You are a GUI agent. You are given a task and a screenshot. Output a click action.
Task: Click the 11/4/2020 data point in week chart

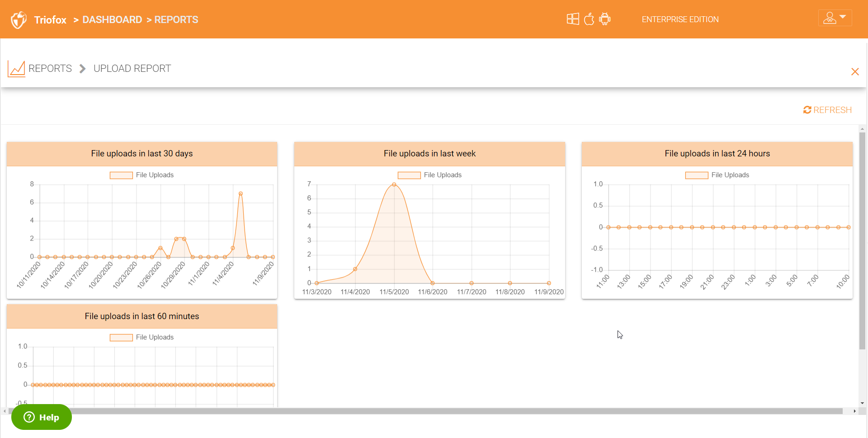(355, 269)
